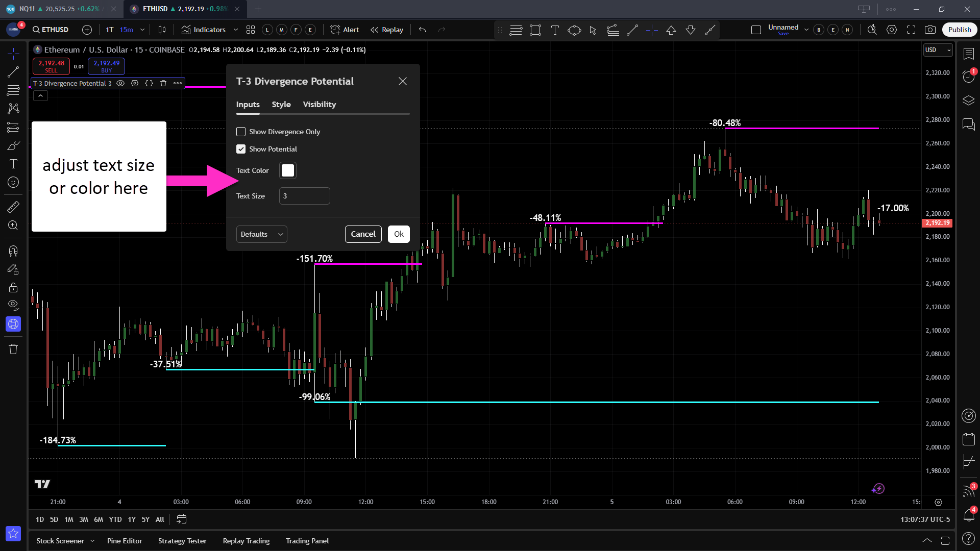
Task: Take a chart snapshot with camera icon
Action: click(930, 30)
